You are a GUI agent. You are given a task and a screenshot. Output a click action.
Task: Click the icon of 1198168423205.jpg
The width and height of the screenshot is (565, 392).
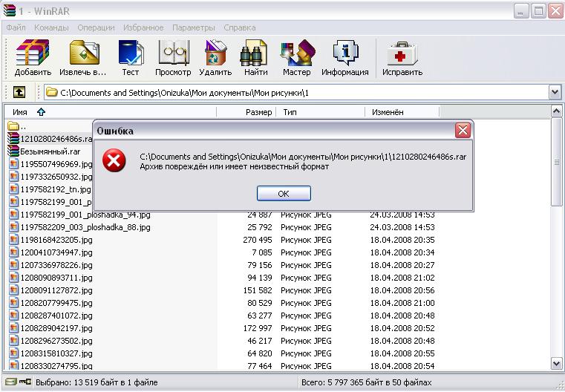pyautogui.click(x=13, y=240)
